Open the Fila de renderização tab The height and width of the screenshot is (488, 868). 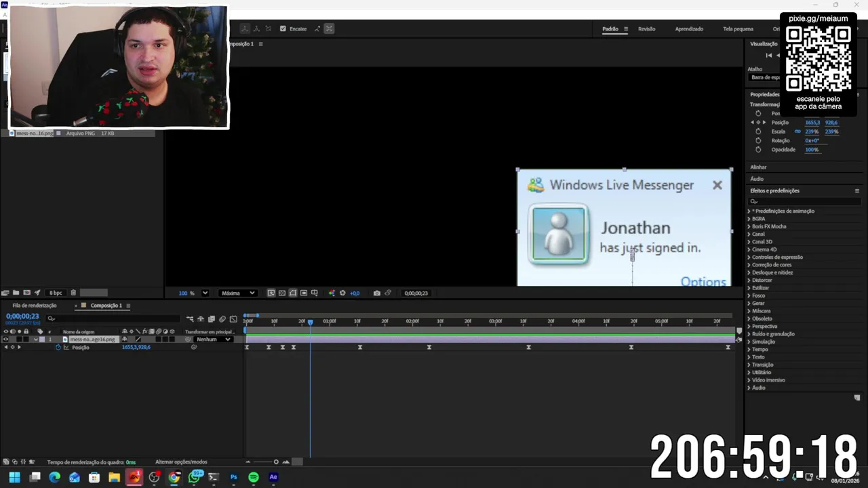[35, 306]
